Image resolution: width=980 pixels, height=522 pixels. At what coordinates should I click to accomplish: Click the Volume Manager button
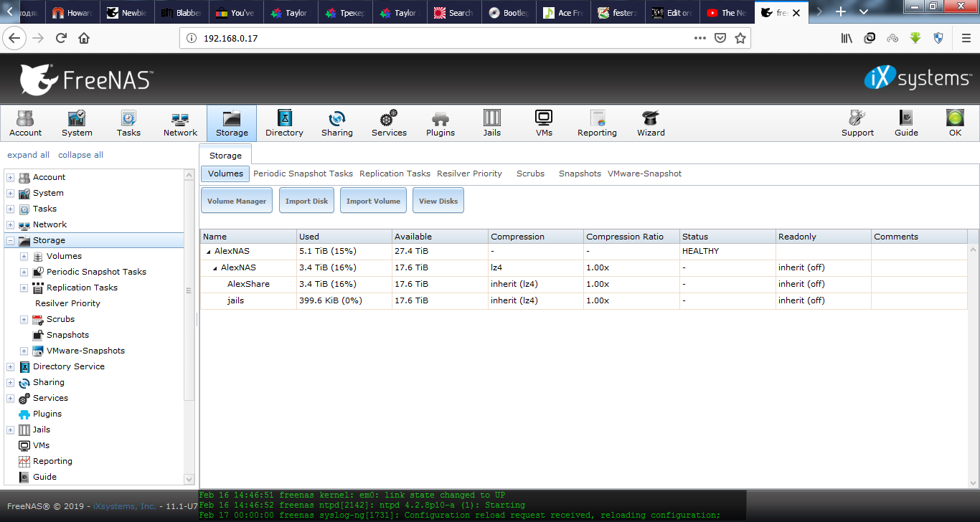237,201
